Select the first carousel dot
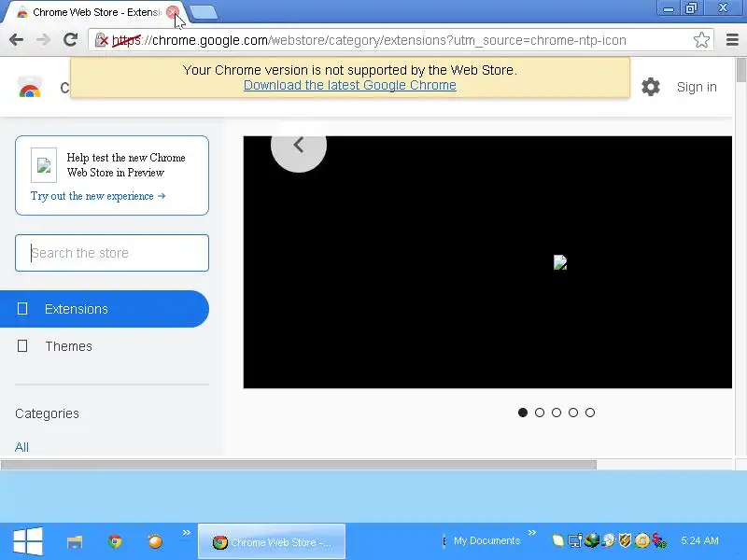Viewport: 747px width, 560px height. pos(523,413)
